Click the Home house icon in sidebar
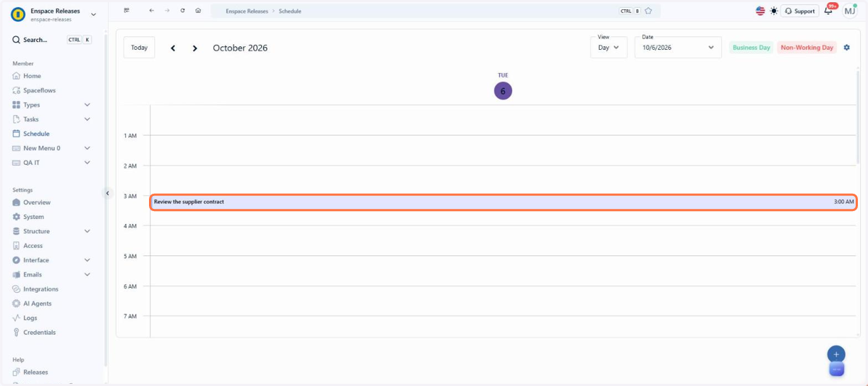 tap(17, 76)
